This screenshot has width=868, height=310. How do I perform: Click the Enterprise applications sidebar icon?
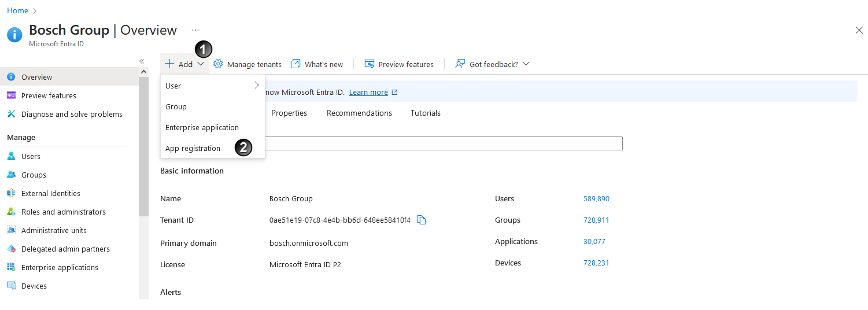pos(11,267)
